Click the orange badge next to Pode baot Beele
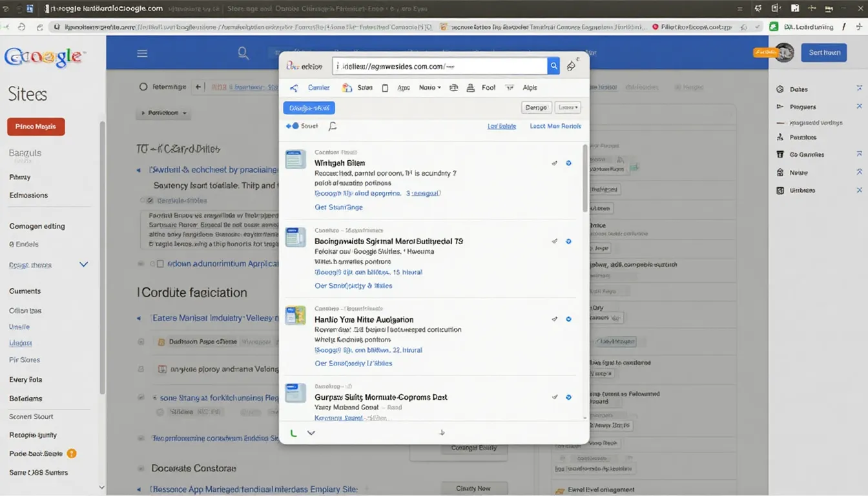Screen dimensions: 868x496 [x=72, y=453]
